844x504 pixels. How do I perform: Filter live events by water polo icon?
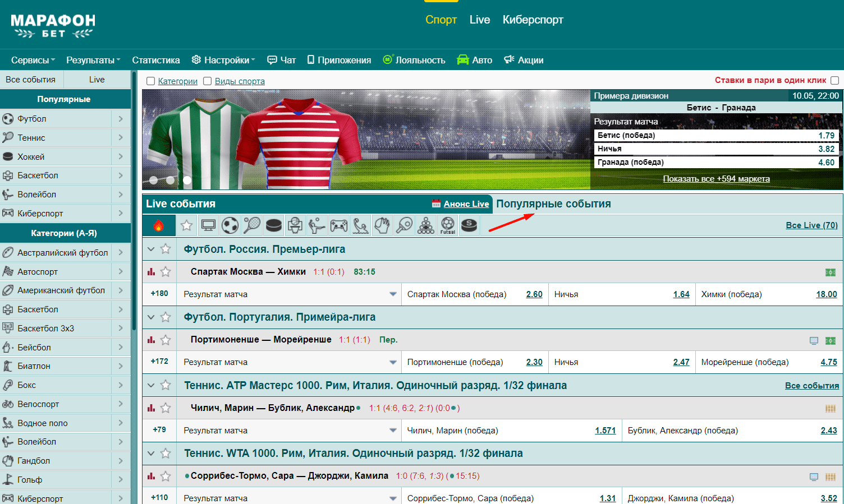pyautogui.click(x=360, y=225)
